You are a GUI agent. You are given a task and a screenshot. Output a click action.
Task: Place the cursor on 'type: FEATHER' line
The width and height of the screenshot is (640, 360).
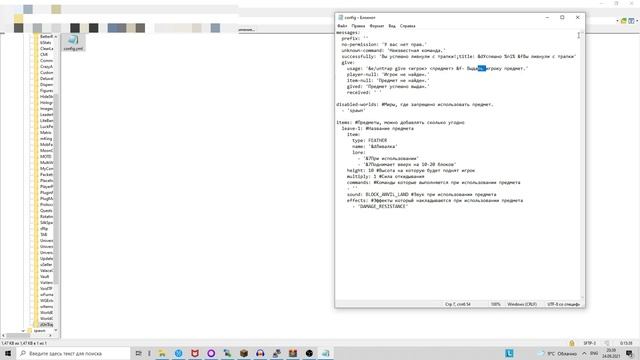pos(369,140)
